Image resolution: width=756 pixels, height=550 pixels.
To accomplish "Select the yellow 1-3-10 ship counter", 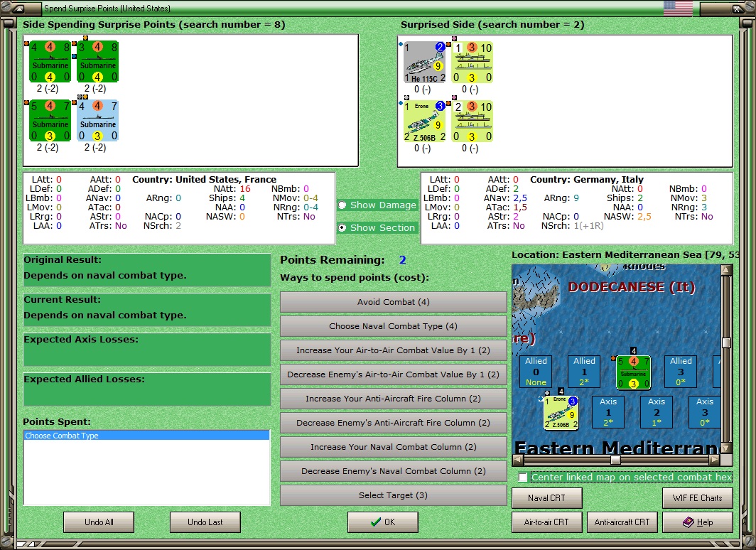I will pos(472,63).
